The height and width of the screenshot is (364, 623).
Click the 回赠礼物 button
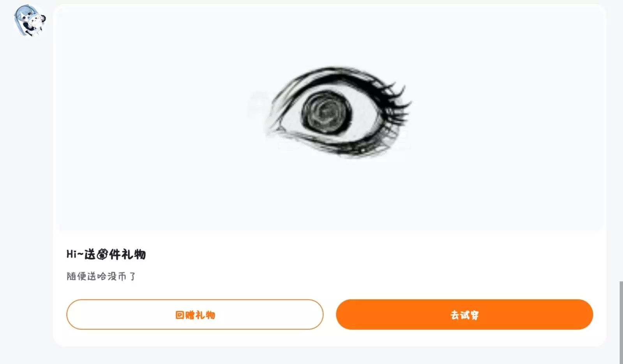(x=195, y=315)
